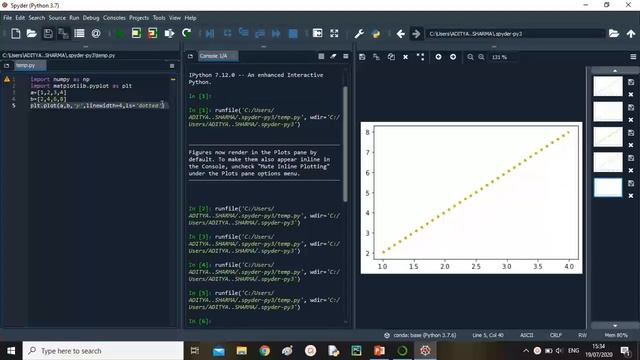640x360 pixels.
Task: Open PowerPoint from the taskbar
Action: click(x=379, y=351)
